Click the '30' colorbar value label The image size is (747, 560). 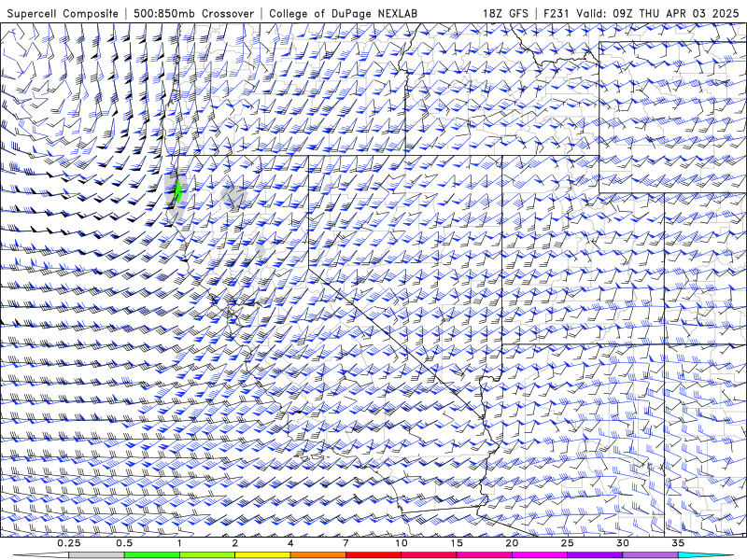(623, 543)
